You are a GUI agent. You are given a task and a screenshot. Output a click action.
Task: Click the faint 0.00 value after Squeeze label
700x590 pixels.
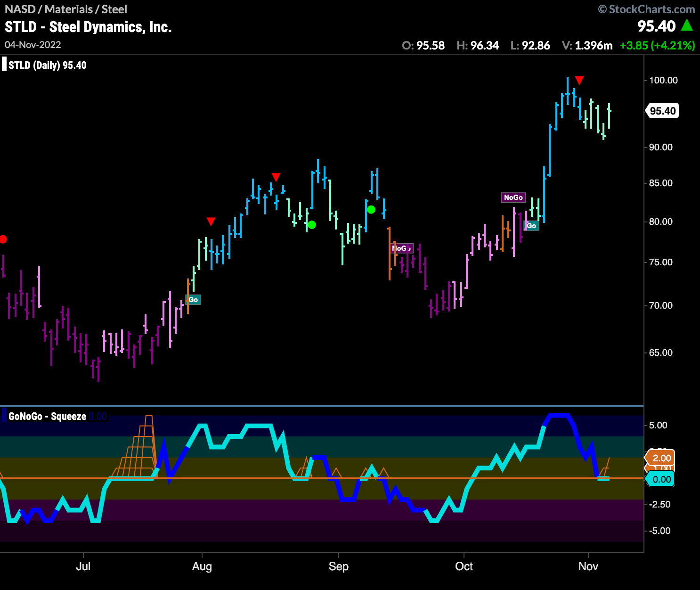point(98,417)
